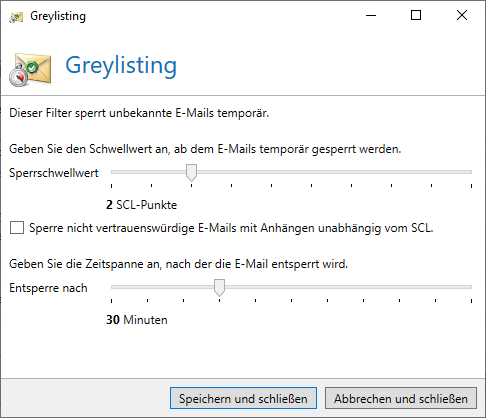
Task: Set Sperrschwellwert slider to its rightmost tick
Action: (x=471, y=172)
